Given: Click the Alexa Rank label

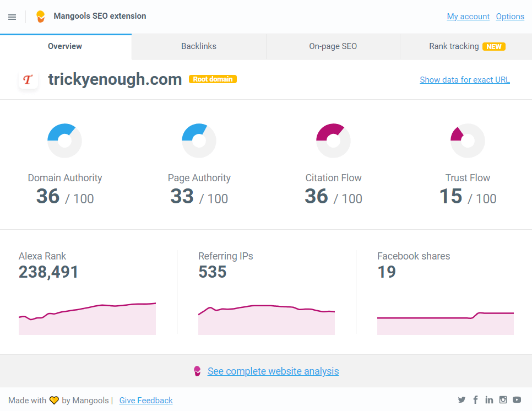Looking at the screenshot, I should coord(42,256).
